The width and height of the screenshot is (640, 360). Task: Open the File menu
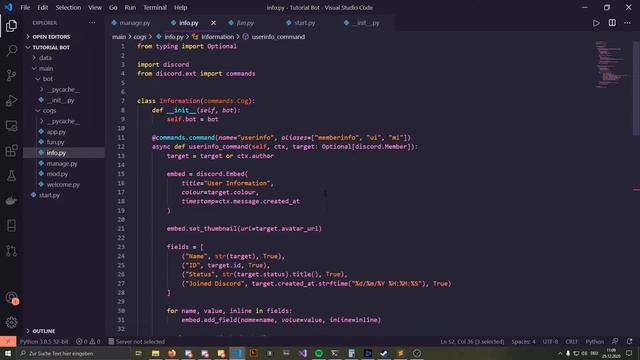pos(25,7)
